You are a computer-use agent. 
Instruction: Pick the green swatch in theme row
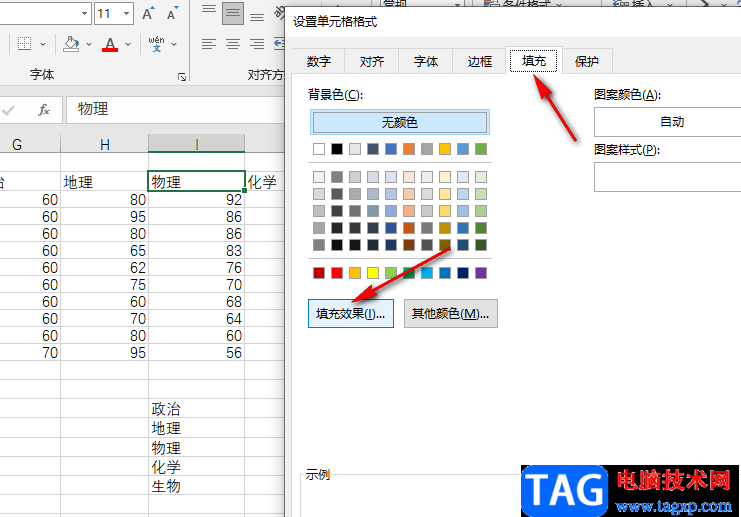pos(481,149)
